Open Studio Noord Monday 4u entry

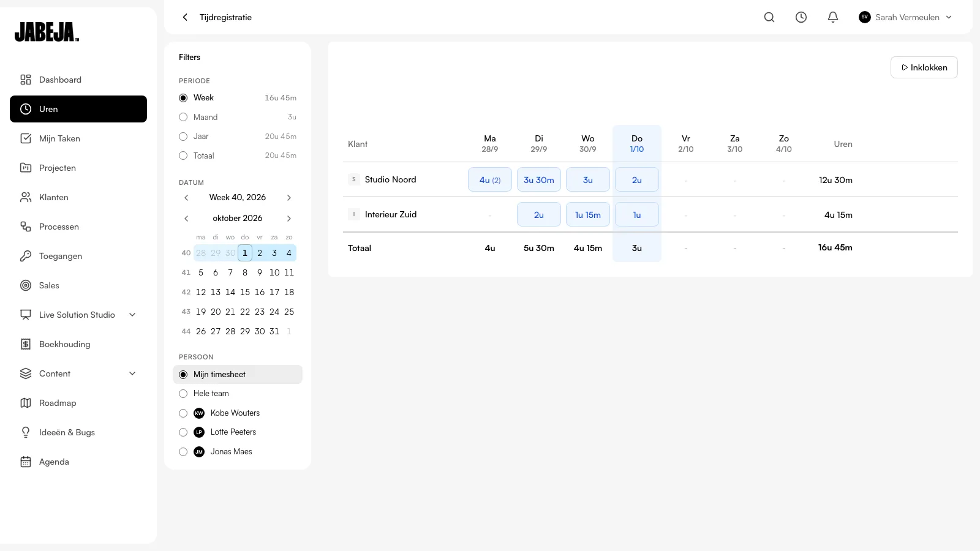[490, 179]
